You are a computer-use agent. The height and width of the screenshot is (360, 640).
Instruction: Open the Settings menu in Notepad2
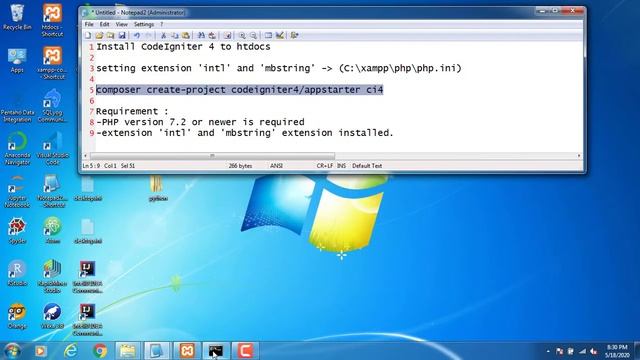(x=144, y=24)
